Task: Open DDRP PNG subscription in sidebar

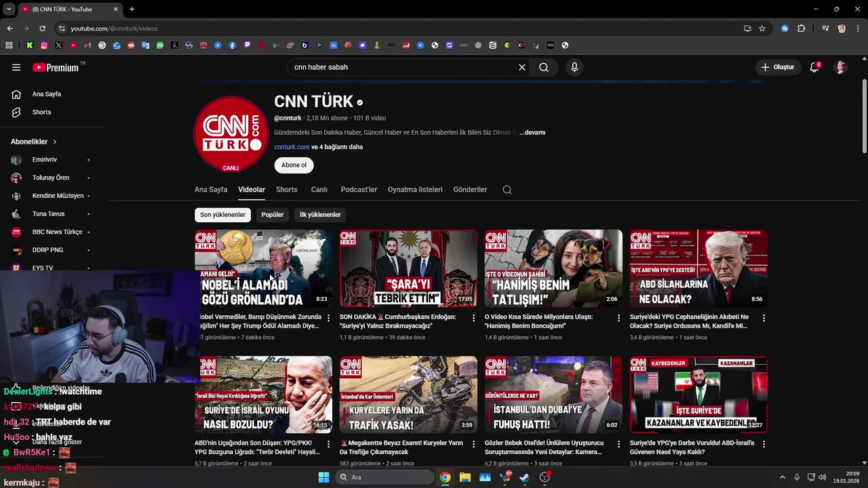Action: (47, 250)
